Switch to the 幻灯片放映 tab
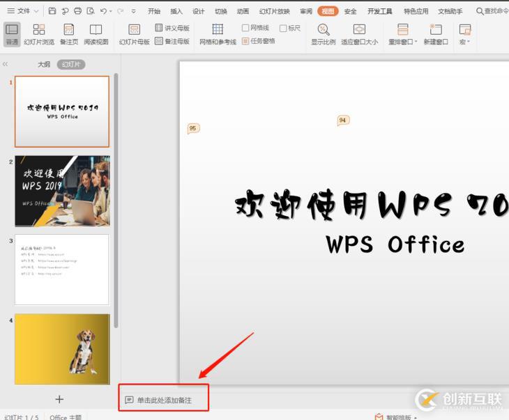 pos(274,11)
